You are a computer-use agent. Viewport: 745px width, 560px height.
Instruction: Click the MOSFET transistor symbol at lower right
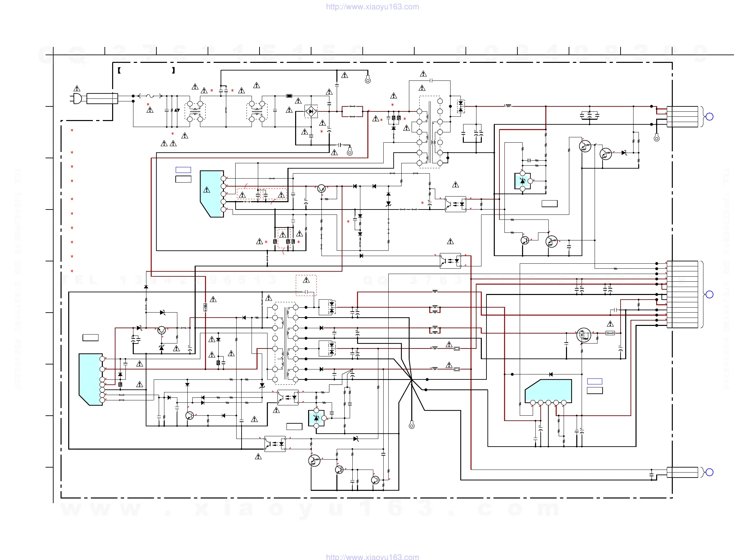[583, 335]
